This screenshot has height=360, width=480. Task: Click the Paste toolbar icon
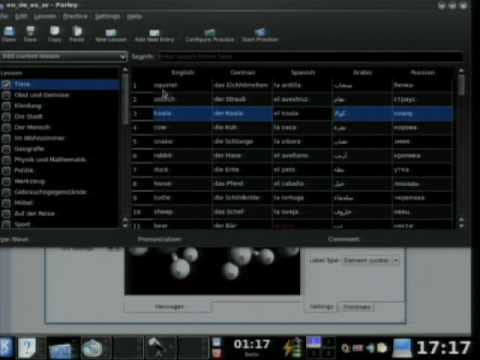pos(77,34)
